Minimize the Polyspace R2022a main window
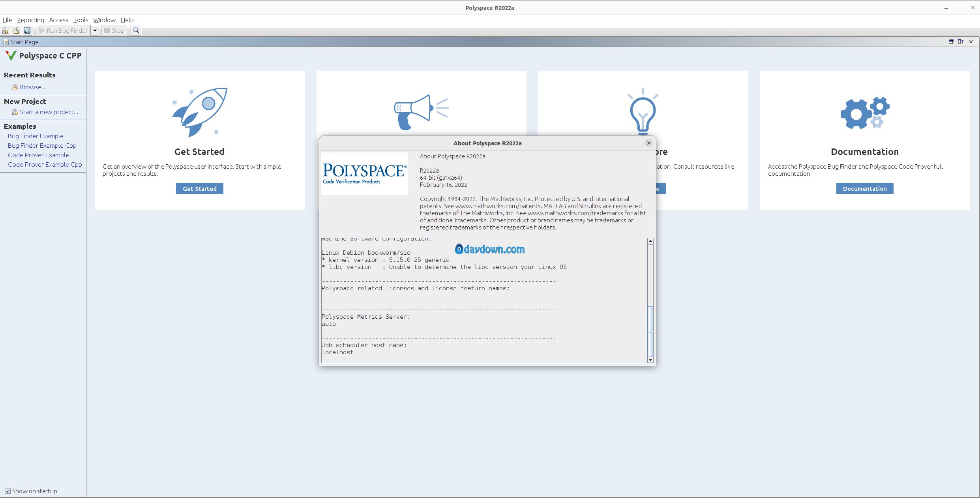The height and width of the screenshot is (498, 980). pyautogui.click(x=946, y=8)
